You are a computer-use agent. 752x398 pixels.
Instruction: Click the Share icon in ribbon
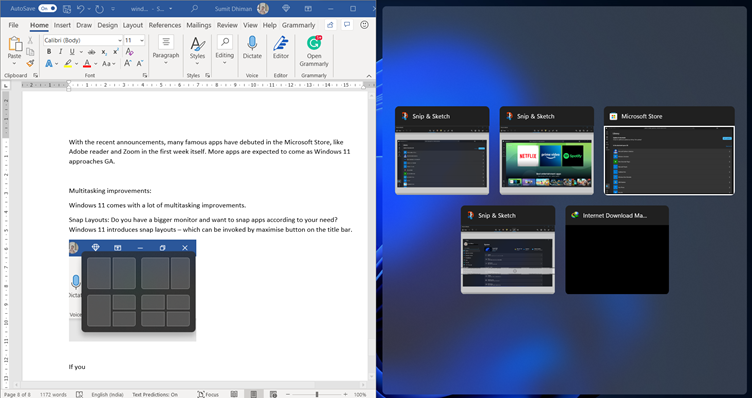tap(330, 24)
